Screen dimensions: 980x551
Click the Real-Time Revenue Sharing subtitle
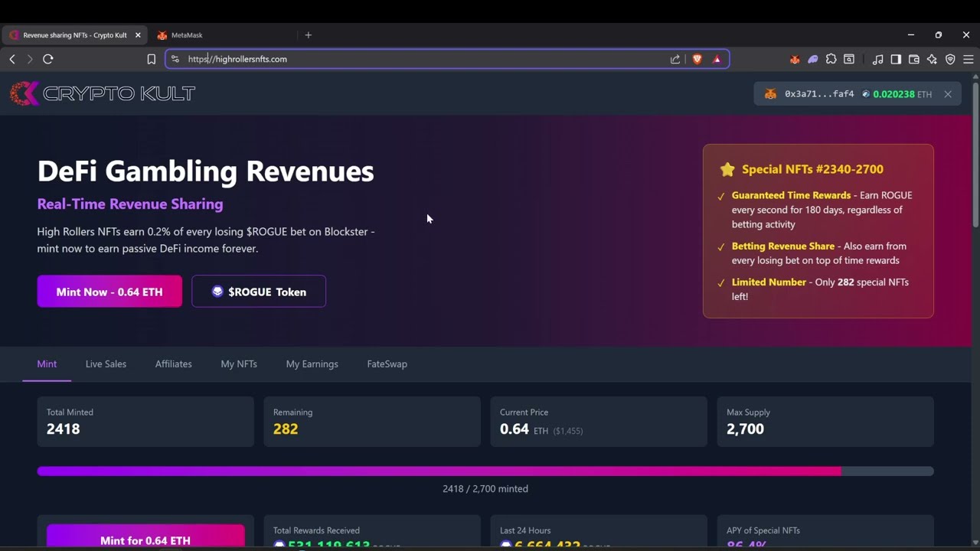point(130,204)
